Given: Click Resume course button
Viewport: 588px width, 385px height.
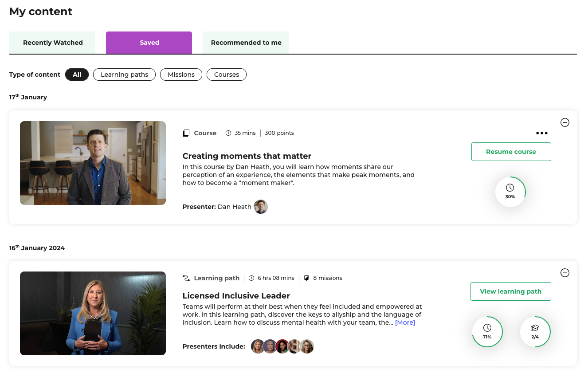Looking at the screenshot, I should click(x=511, y=152).
